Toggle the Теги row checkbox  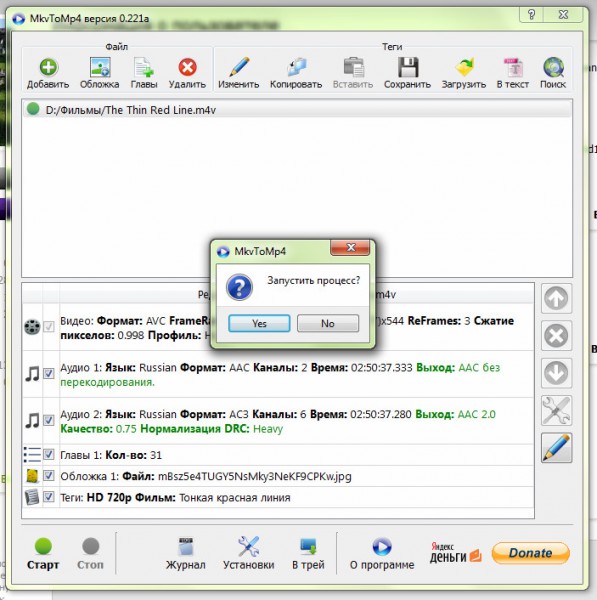(x=49, y=497)
